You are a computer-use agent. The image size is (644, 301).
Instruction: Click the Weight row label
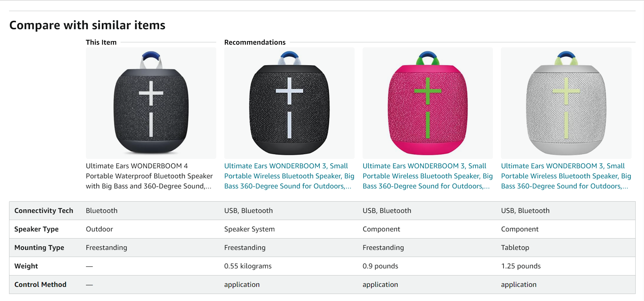[x=26, y=266]
